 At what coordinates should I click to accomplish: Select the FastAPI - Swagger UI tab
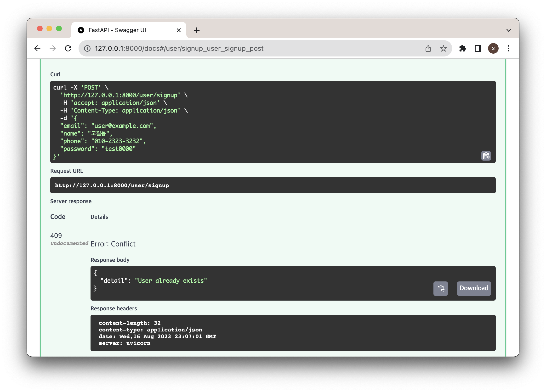(x=117, y=30)
